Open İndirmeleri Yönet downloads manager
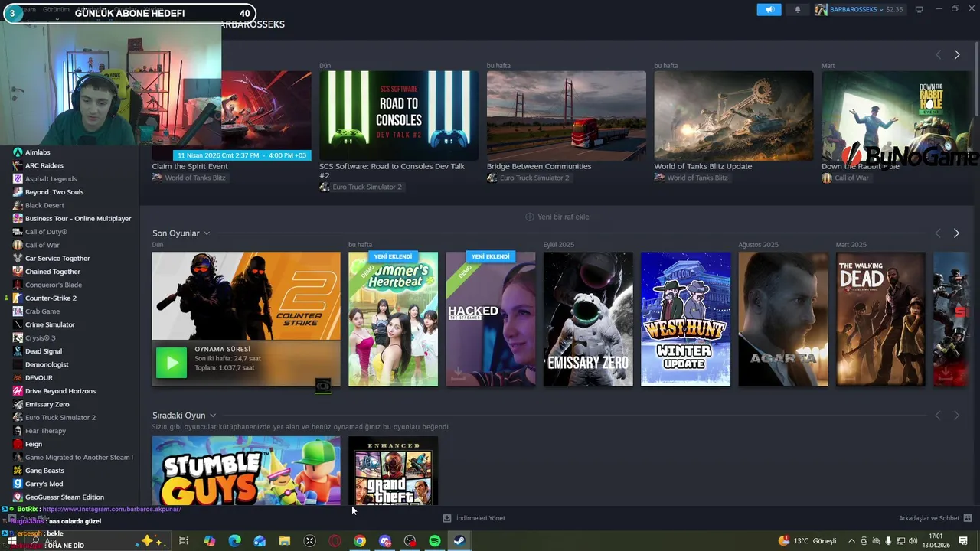 [x=480, y=518]
